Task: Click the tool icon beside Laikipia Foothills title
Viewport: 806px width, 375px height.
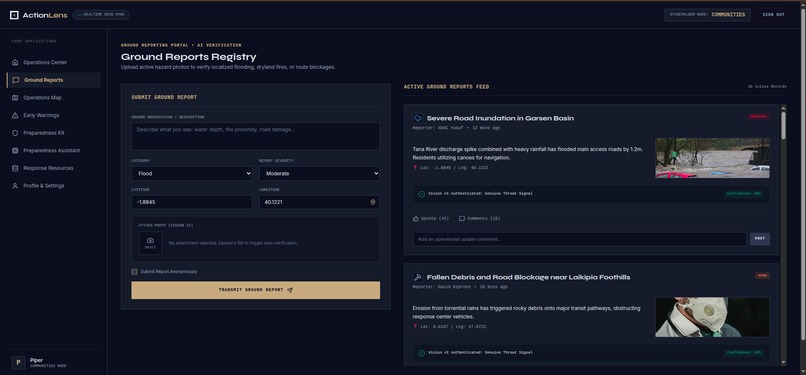Action: coord(418,277)
